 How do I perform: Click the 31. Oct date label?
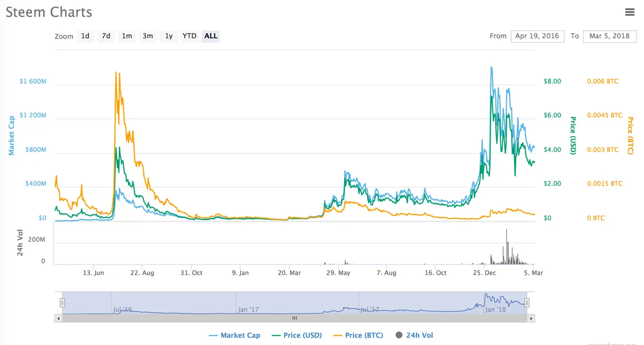coord(191,273)
